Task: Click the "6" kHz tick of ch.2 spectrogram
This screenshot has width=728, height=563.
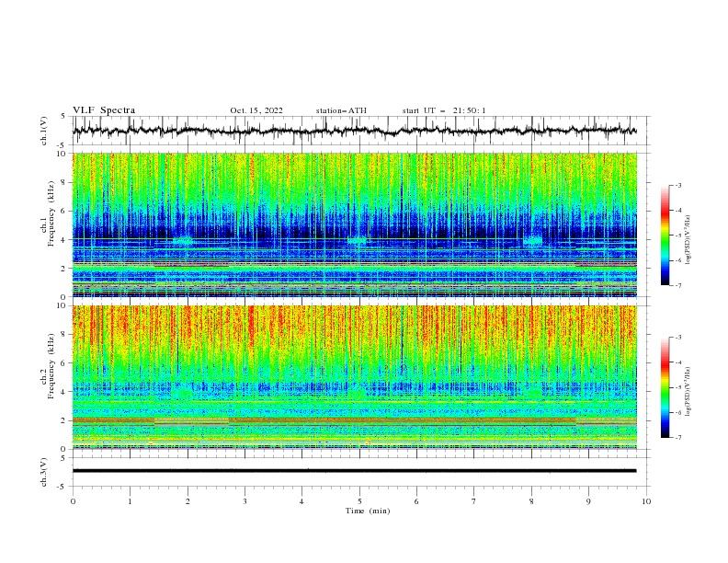Action: (x=63, y=363)
